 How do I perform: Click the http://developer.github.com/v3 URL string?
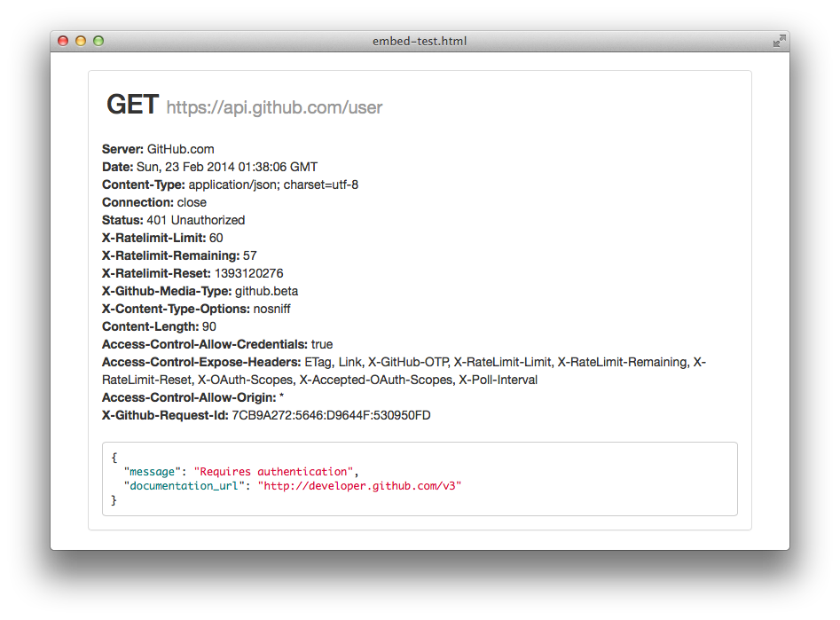click(359, 485)
